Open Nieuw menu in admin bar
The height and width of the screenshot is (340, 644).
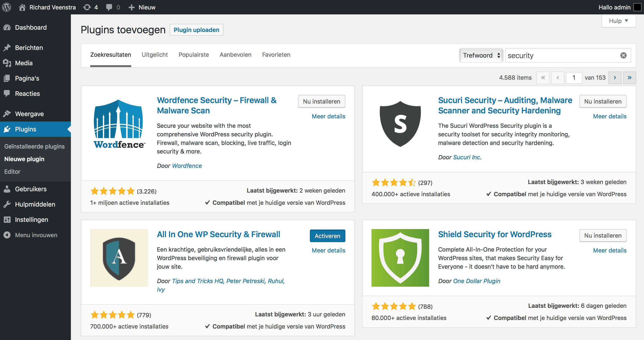pos(142,7)
